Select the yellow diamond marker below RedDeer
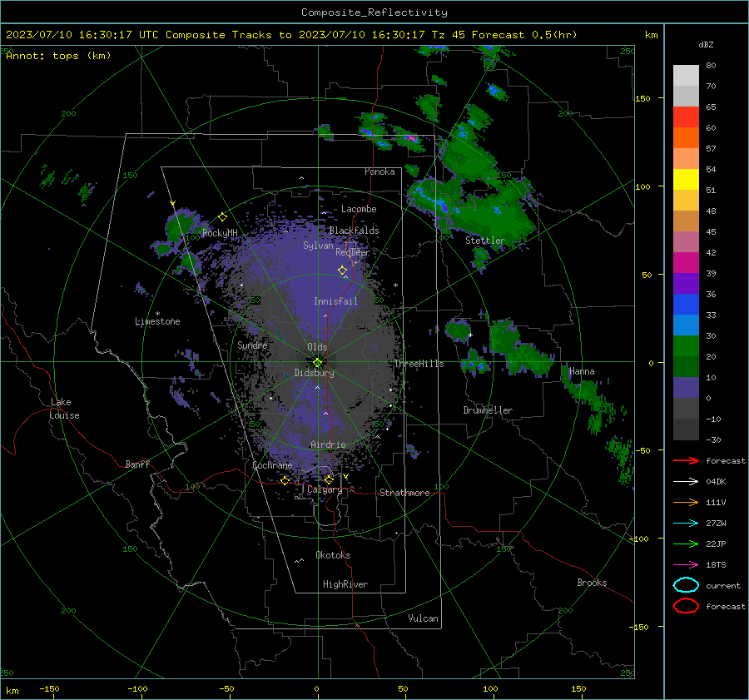Screen dimensions: 749x700 342,271
